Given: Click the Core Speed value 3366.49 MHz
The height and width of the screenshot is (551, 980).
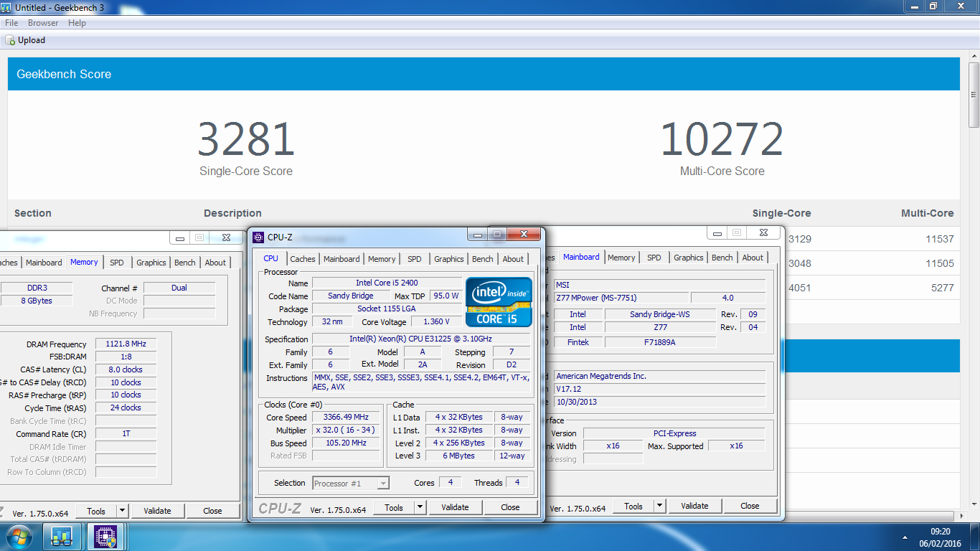Looking at the screenshot, I should [x=347, y=418].
